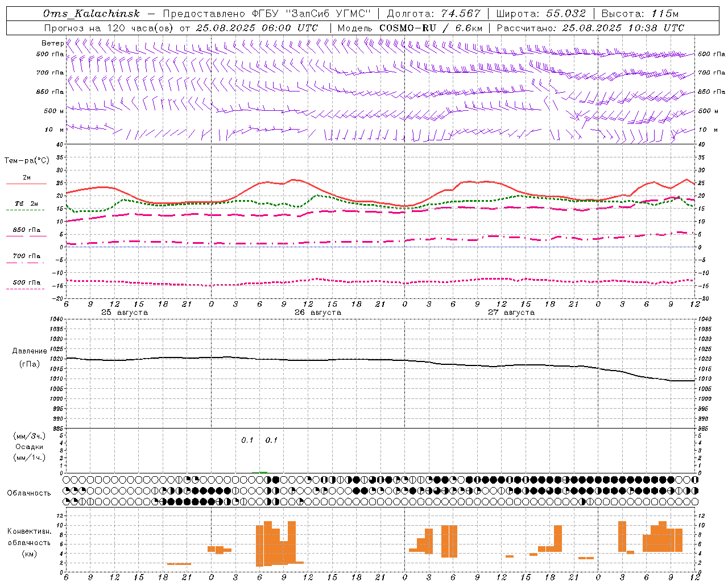Click the 1040 tick on left pressure axis
The image size is (728, 582).
click(57, 319)
